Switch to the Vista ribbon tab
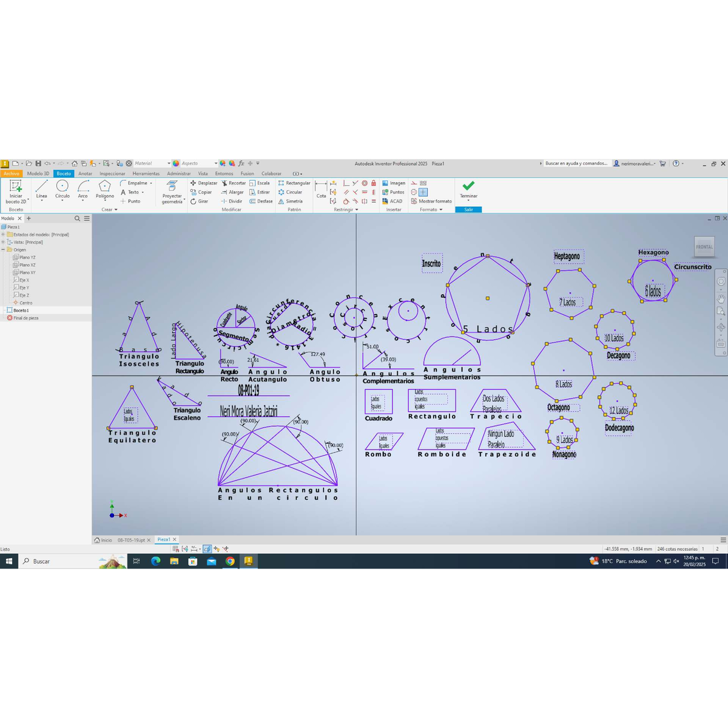The width and height of the screenshot is (728, 728). pos(203,174)
